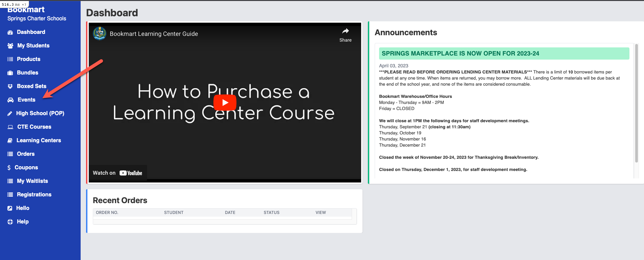Click the DATE column header
This screenshot has width=644, height=260.
[x=230, y=213]
